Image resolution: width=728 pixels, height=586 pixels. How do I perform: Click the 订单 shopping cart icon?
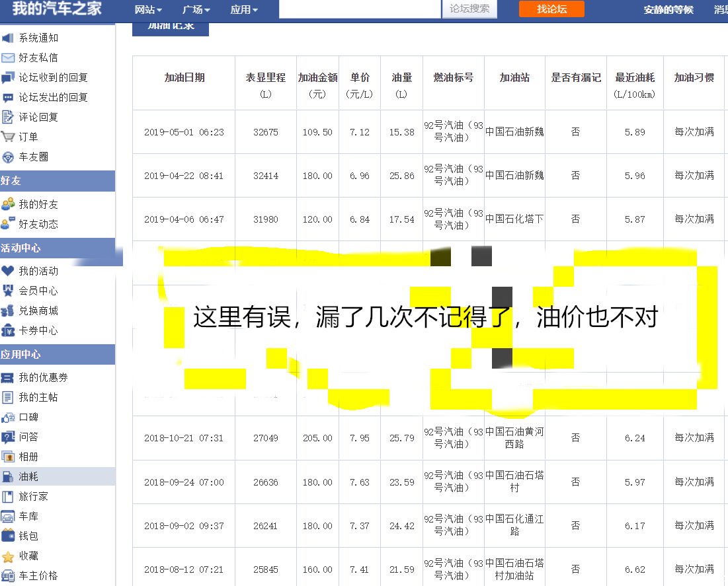8,137
